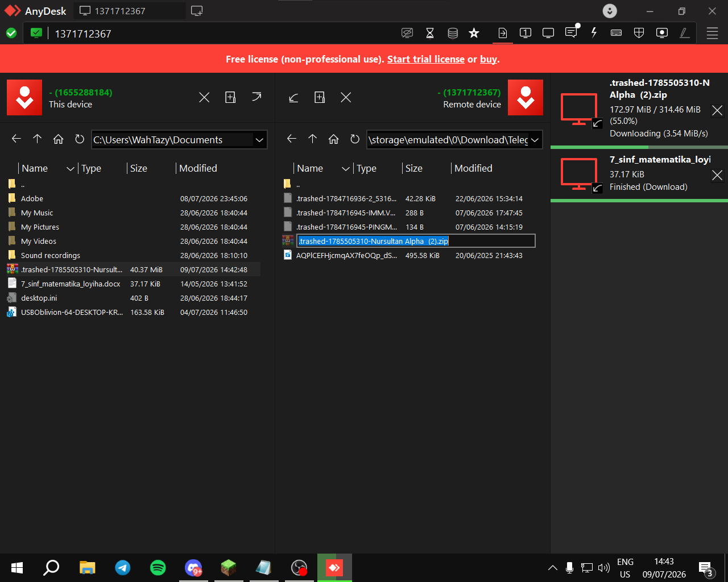
Task: Open the Name column dropdown in local panel
Action: [71, 168]
